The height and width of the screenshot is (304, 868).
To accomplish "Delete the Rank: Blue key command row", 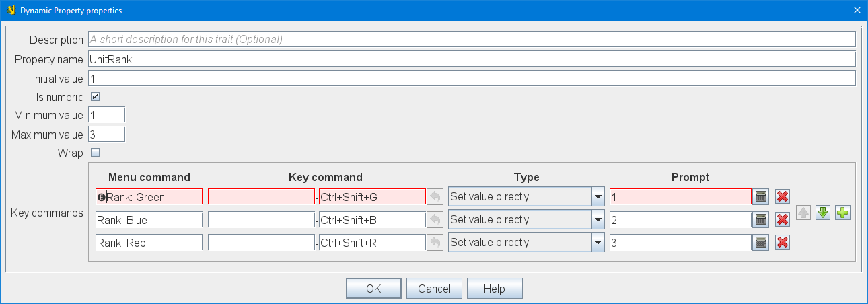I will click(783, 219).
